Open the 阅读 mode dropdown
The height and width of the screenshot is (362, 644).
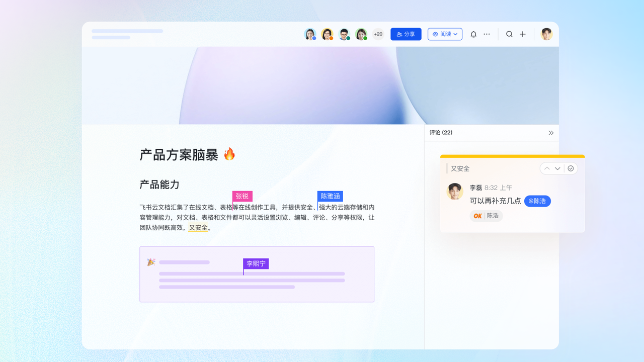445,34
